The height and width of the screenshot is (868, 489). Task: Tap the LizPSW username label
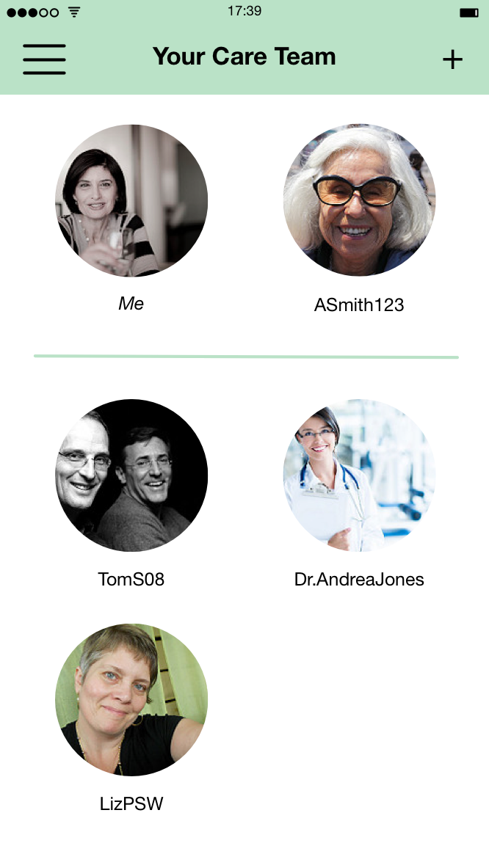click(x=131, y=803)
